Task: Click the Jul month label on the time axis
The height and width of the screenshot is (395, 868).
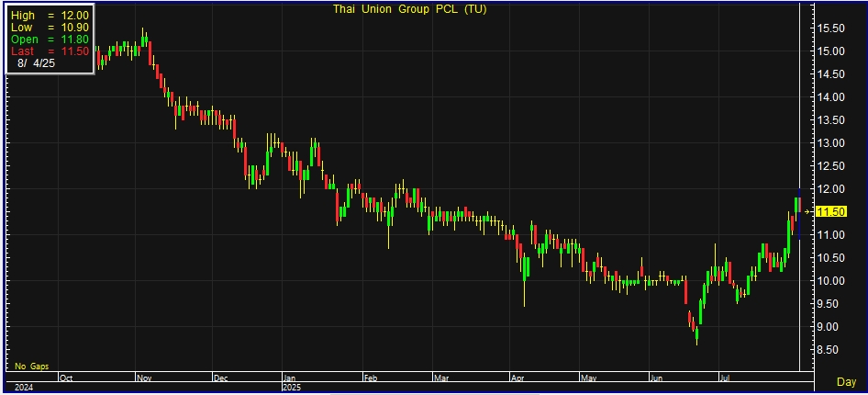Action: (725, 378)
